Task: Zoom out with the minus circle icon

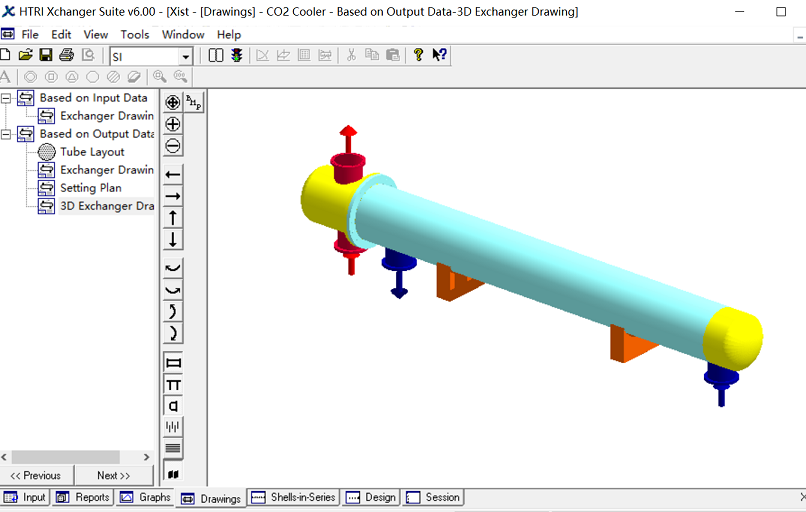Action: (173, 146)
